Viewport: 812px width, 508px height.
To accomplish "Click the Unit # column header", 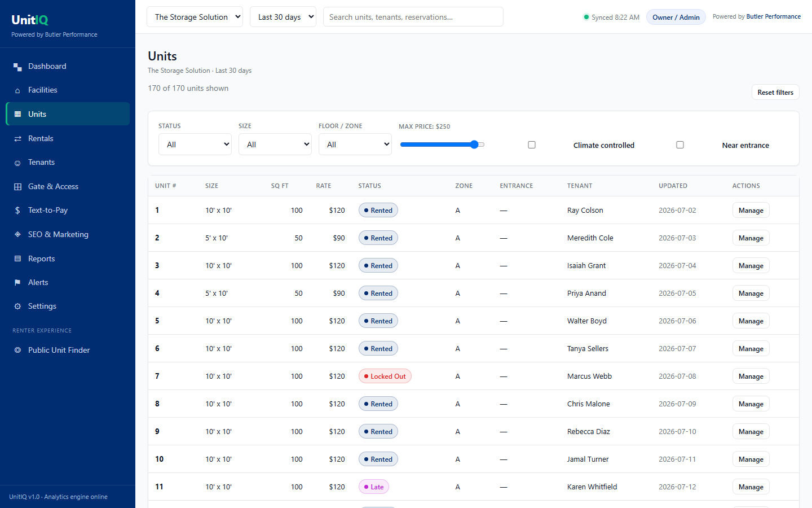I will pyautogui.click(x=166, y=186).
